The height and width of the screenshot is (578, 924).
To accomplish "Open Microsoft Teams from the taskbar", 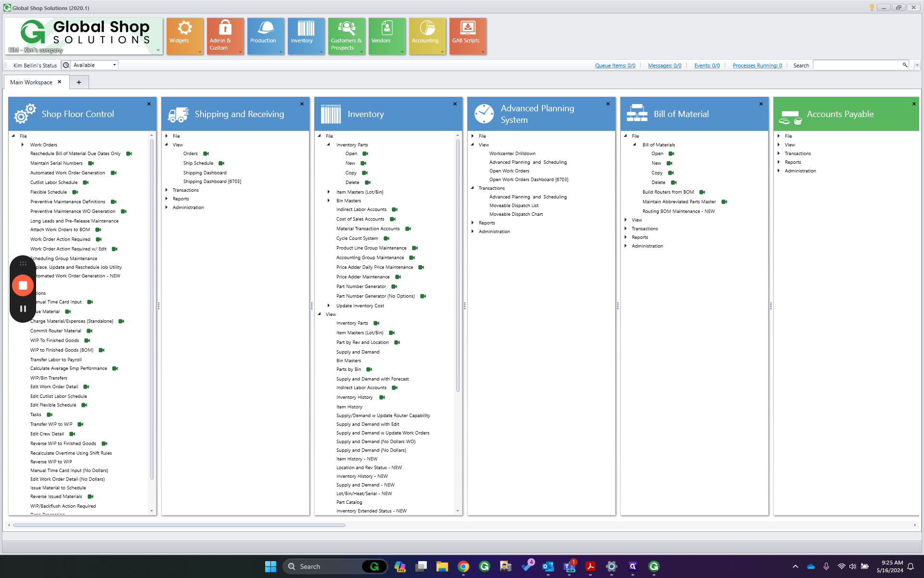I will [569, 566].
